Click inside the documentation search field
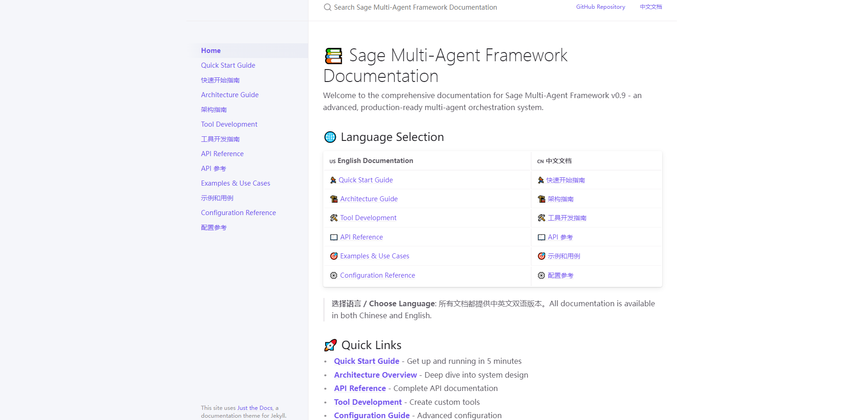 tap(414, 7)
